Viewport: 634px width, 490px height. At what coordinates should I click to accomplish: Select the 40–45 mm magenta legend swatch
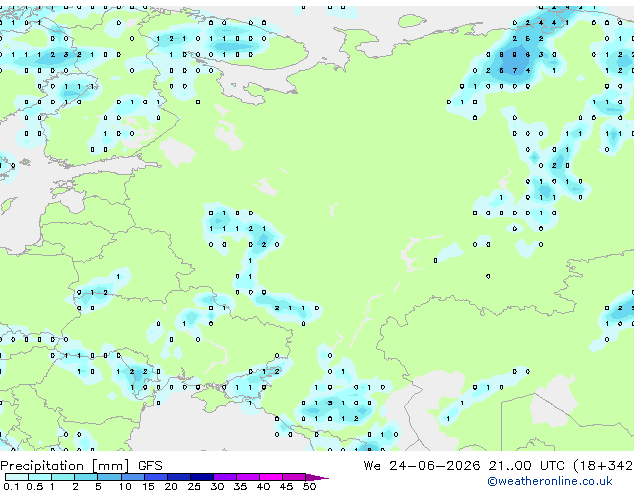pos(271,477)
